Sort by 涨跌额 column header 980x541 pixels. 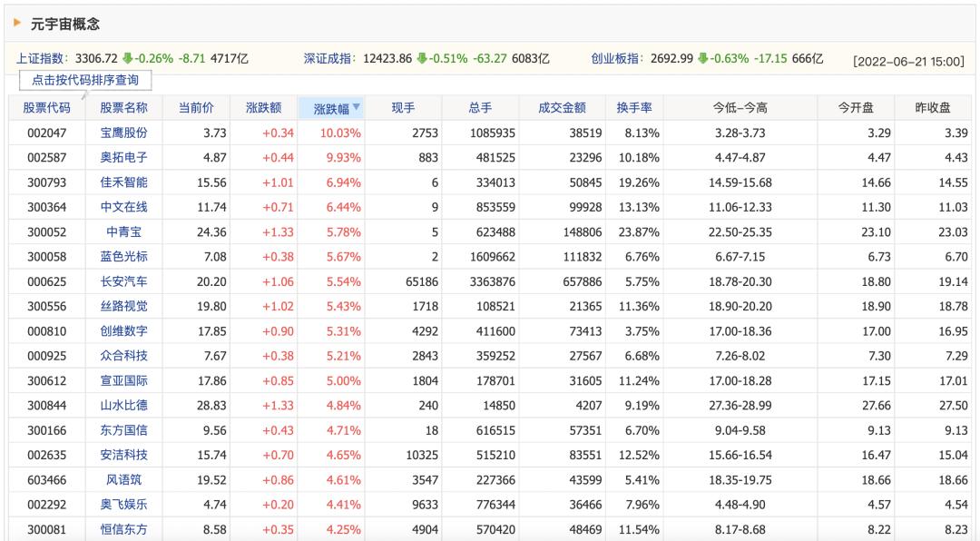click(x=264, y=108)
